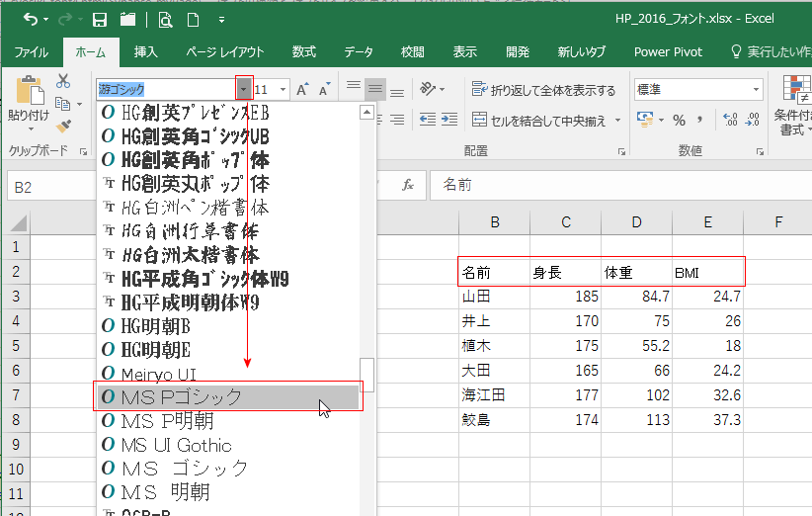The height and width of the screenshot is (516, 812).
Task: Select MS Pゴシック from font list
Action: click(227, 396)
